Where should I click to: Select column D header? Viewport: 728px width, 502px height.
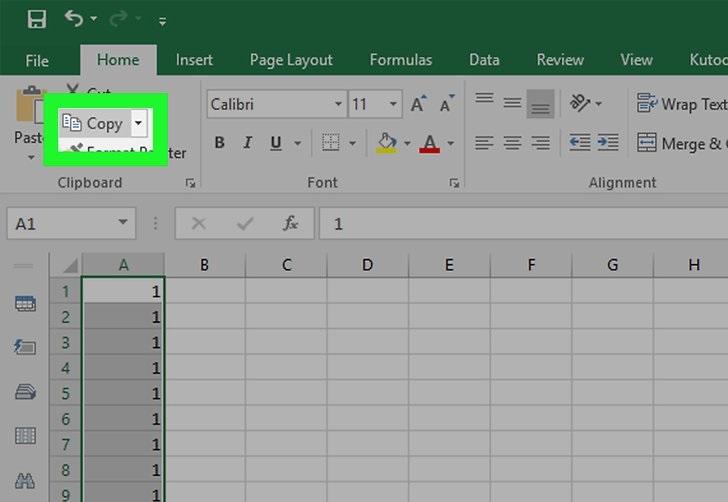point(367,265)
